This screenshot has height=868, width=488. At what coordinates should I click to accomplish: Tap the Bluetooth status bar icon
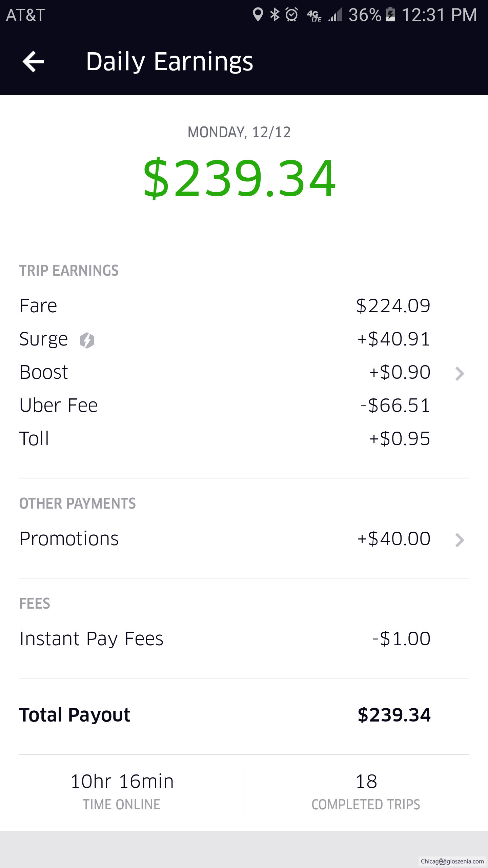point(275,15)
